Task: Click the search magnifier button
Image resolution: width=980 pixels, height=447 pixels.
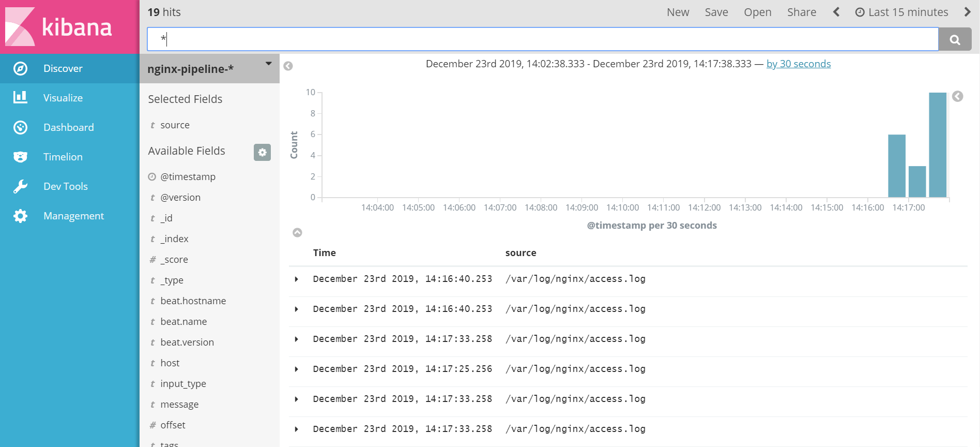Action: click(955, 39)
